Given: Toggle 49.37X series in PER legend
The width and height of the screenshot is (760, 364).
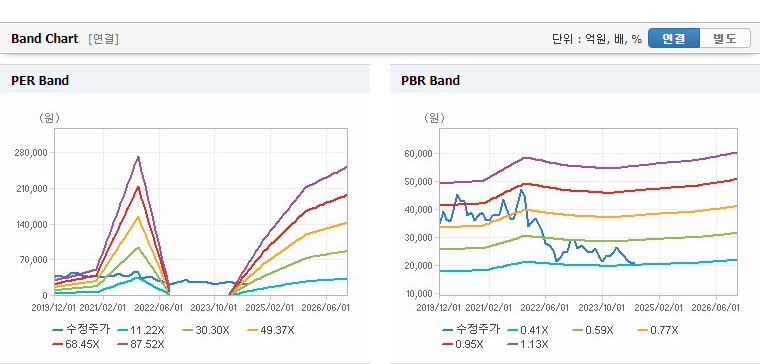Looking at the screenshot, I should click(270, 330).
